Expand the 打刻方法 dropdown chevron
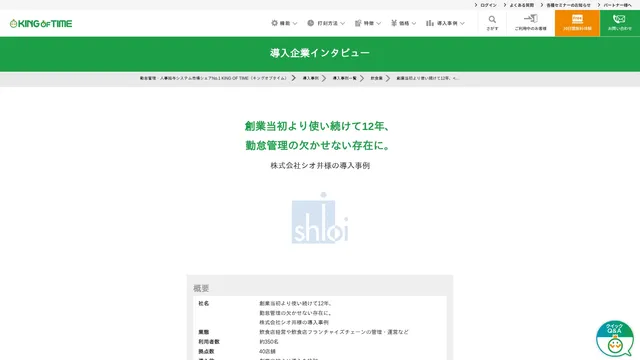The width and height of the screenshot is (640, 360). tap(342, 24)
